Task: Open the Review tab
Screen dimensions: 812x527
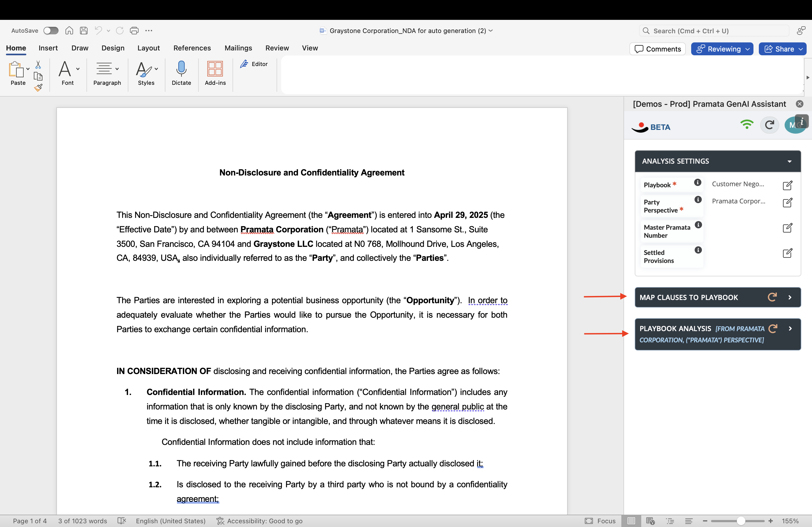Action: (x=277, y=48)
